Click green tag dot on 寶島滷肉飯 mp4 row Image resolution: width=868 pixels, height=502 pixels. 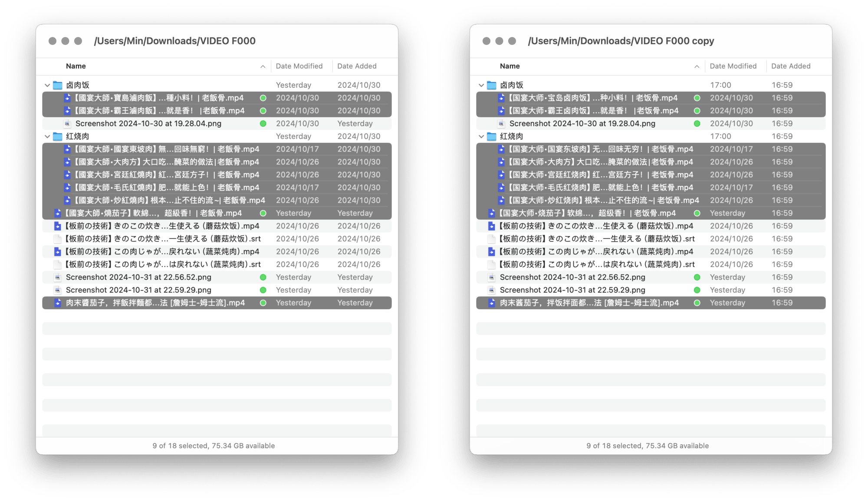pyautogui.click(x=263, y=98)
